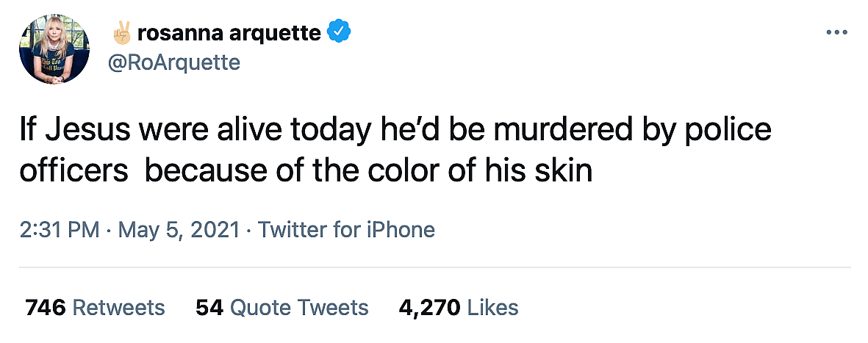The width and height of the screenshot is (868, 343).
Task: Click the number 4,270 in the stats row
Action: tap(430, 307)
